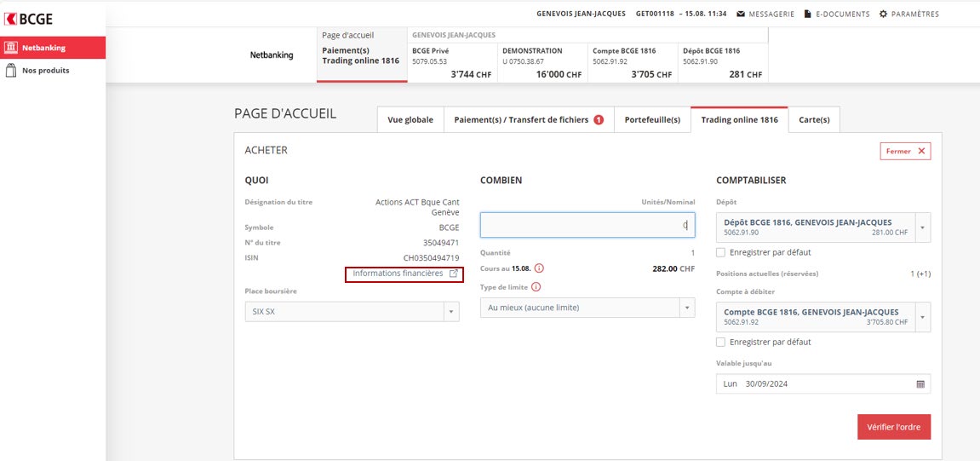The width and height of the screenshot is (980, 461).
Task: Open Messagerie envelope icon
Action: pyautogui.click(x=741, y=14)
